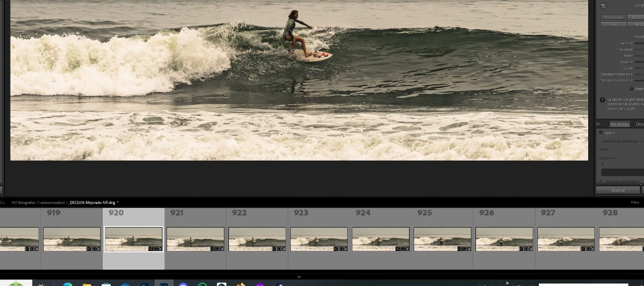Screen dimensions: 644x286
Task: Show hidden taskbar icons chevron
Action: (507, 283)
